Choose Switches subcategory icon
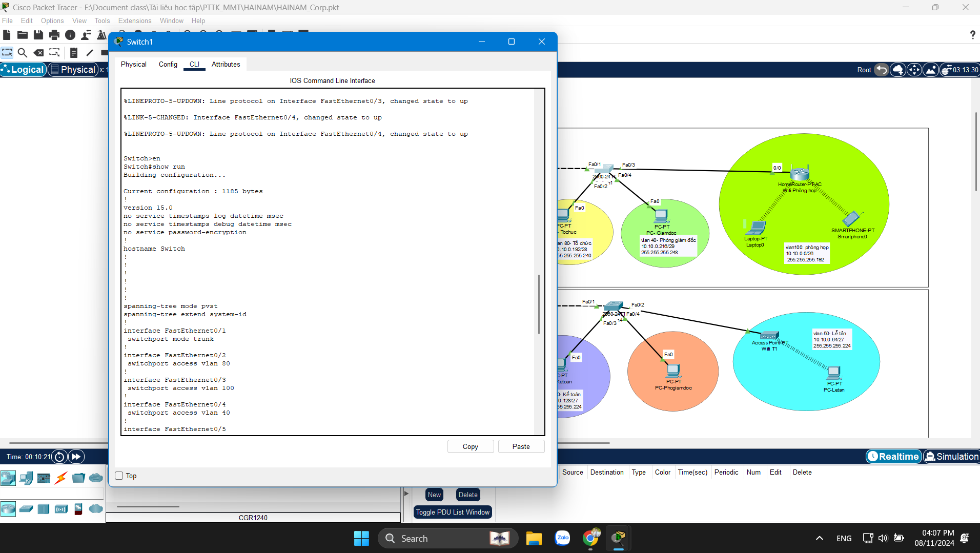The height and width of the screenshot is (553, 980). pos(26,509)
